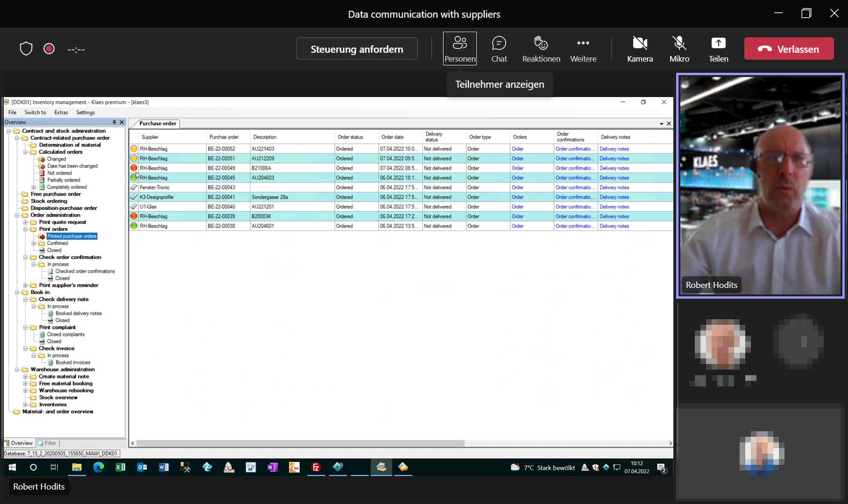The width and height of the screenshot is (848, 504).
Task: Click the green status icon of BE-22-00038
Action: point(134,226)
